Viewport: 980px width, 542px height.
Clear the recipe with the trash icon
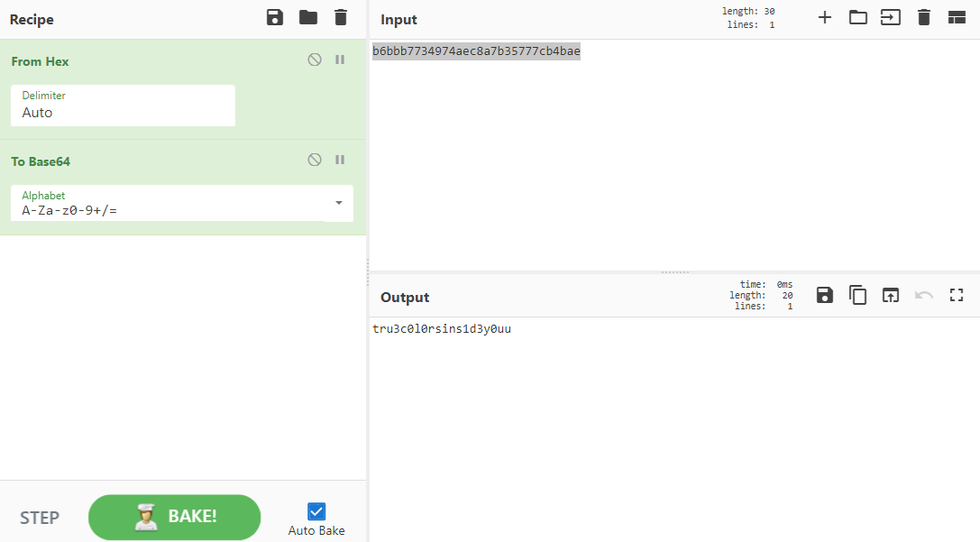point(340,17)
